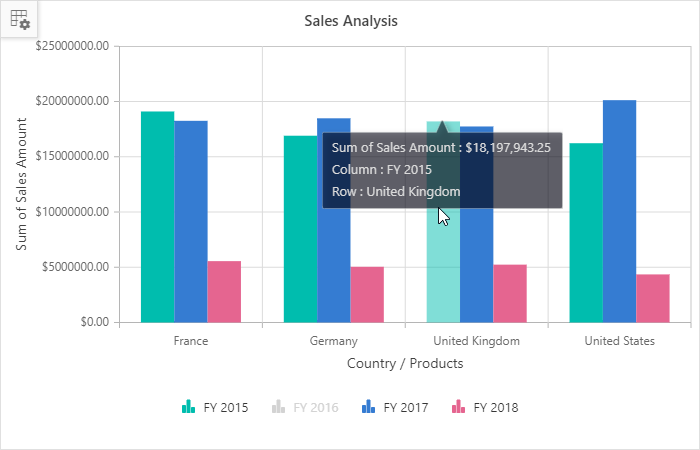Expand the France axis label
The width and height of the screenshot is (700, 450).
click(x=191, y=341)
